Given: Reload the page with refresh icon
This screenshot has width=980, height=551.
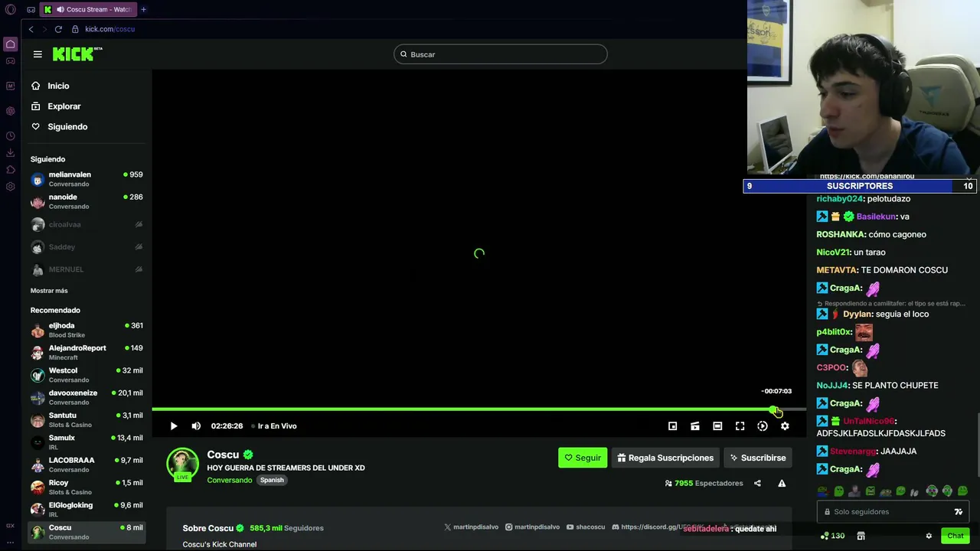Looking at the screenshot, I should pyautogui.click(x=58, y=29).
